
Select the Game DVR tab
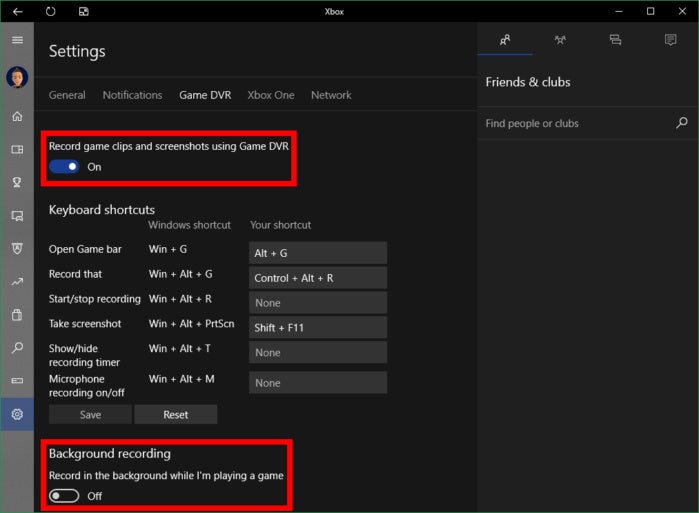pos(205,95)
